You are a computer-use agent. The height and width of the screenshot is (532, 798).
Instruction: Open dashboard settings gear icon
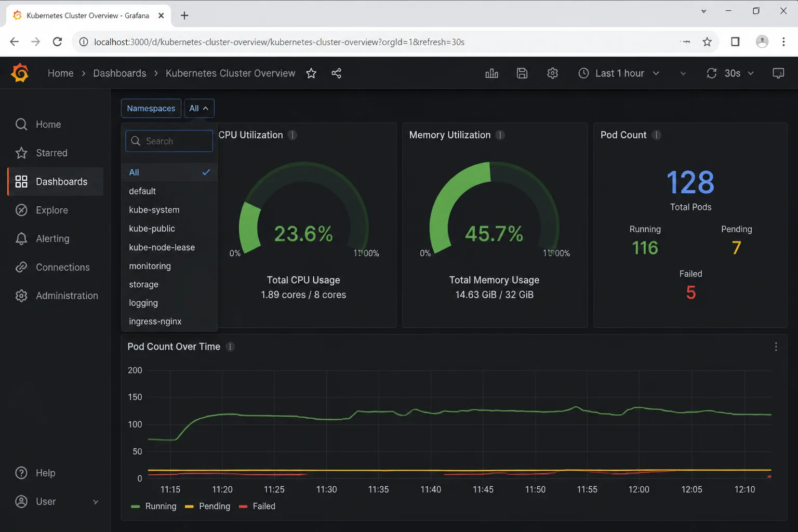click(553, 73)
